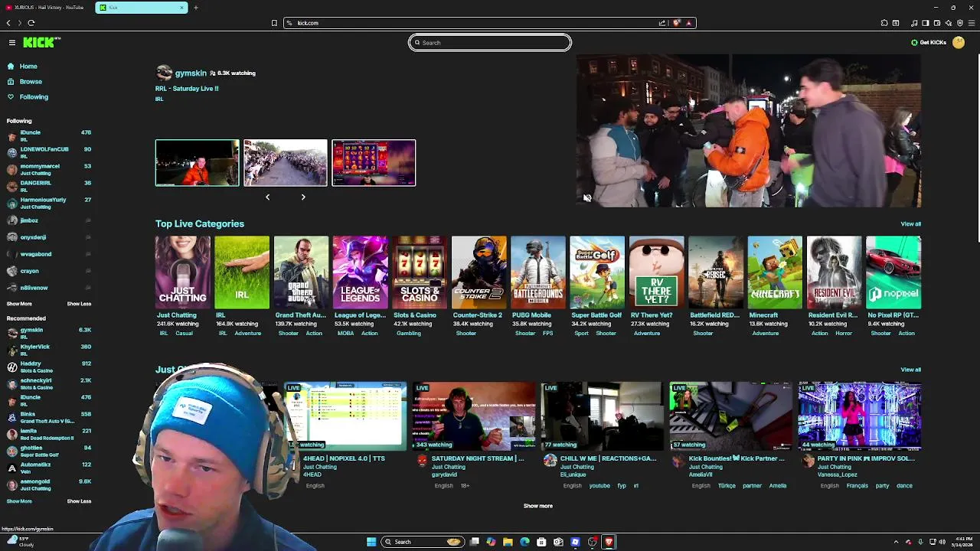Open schneckyirl in Recommended list

point(48,383)
